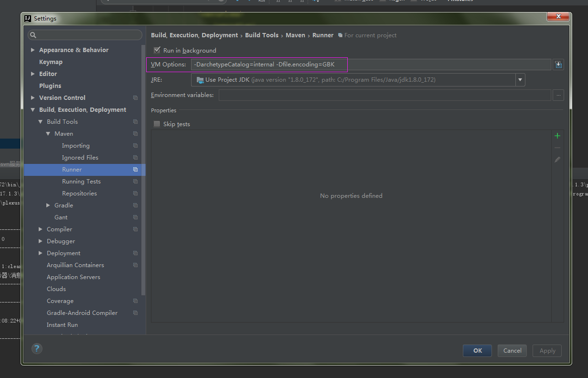Enable Skip tests checkbox
Screen dimensions: 588x378
(157, 124)
